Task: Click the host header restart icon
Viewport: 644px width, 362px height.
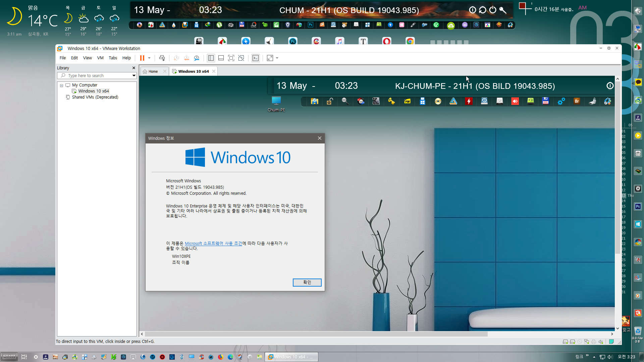Action: click(482, 10)
